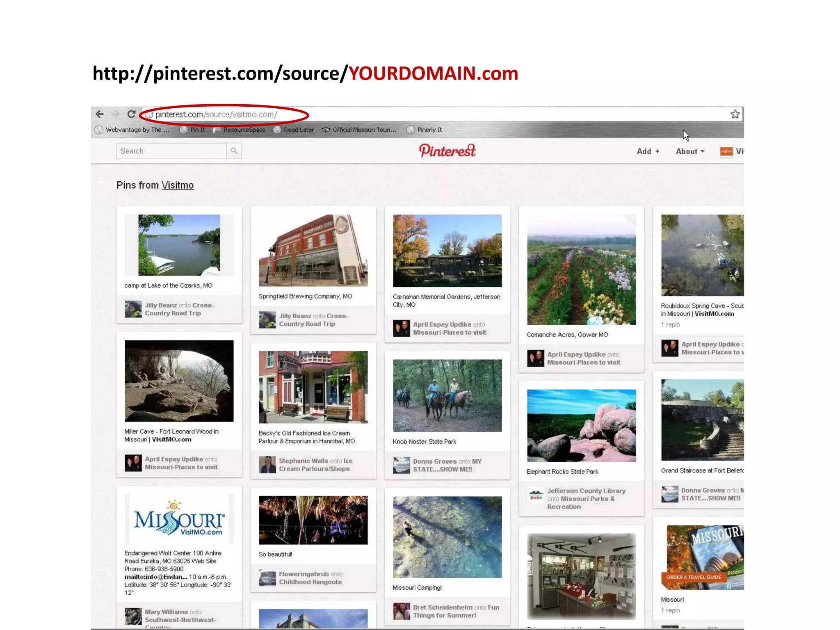Click Bret Scheidenhelm user name
The height and width of the screenshot is (630, 840).
pos(443,607)
